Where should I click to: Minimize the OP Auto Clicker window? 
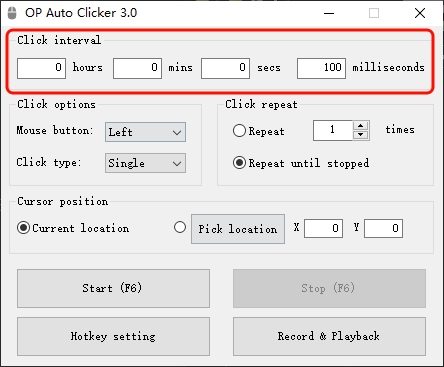pos(329,13)
